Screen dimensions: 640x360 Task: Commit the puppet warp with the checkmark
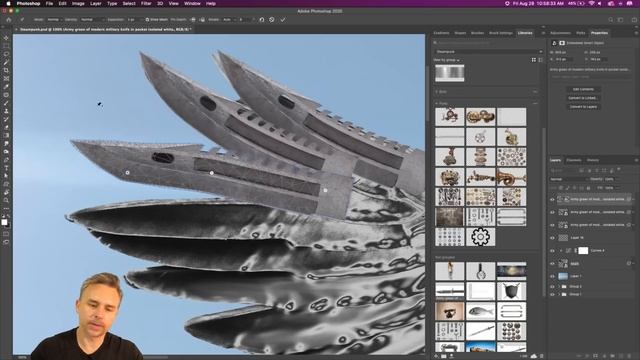282,20
